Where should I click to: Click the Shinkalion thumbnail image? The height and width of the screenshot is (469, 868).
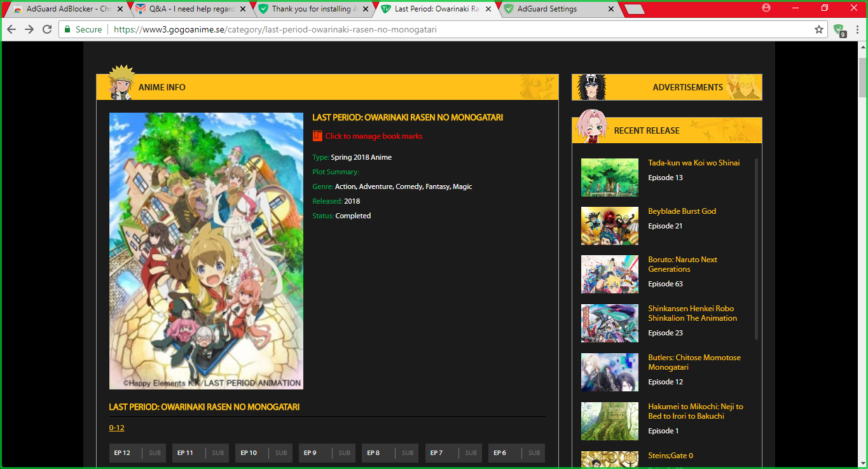(x=610, y=323)
